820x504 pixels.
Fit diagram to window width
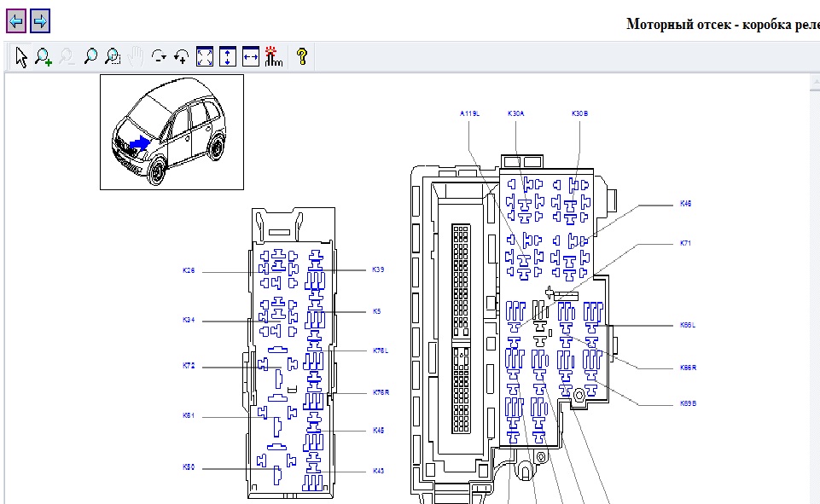[250, 57]
